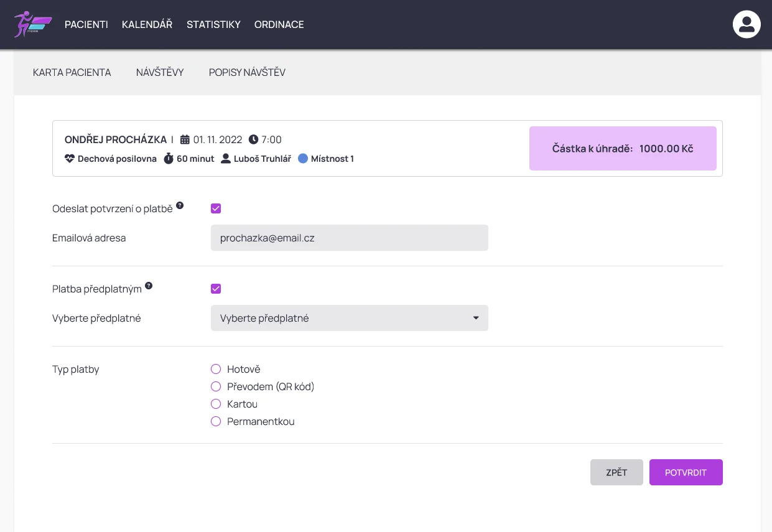Select the Hotově payment type
Screen dimensions: 772x532
tap(216, 370)
